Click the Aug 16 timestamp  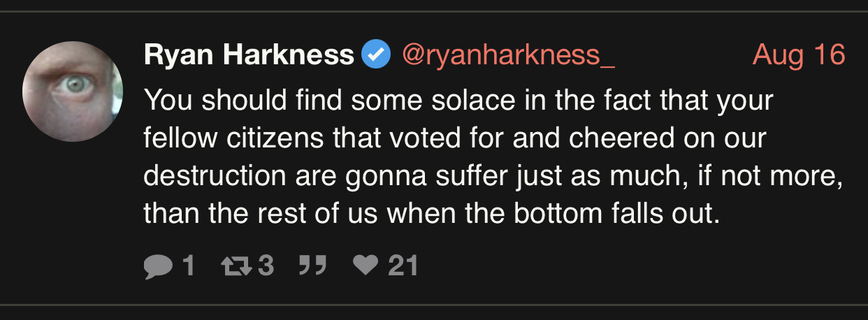(x=799, y=54)
